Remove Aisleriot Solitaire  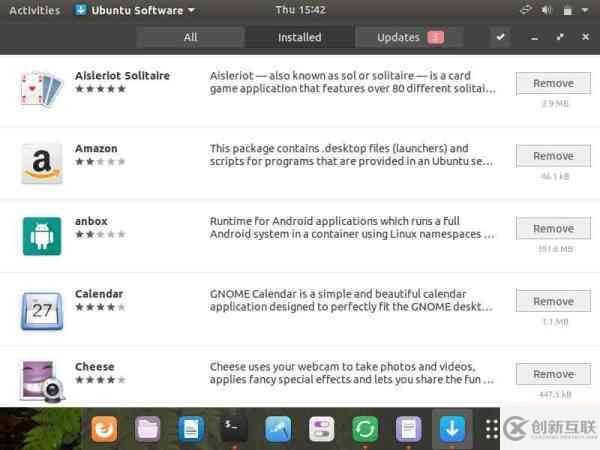coord(553,83)
